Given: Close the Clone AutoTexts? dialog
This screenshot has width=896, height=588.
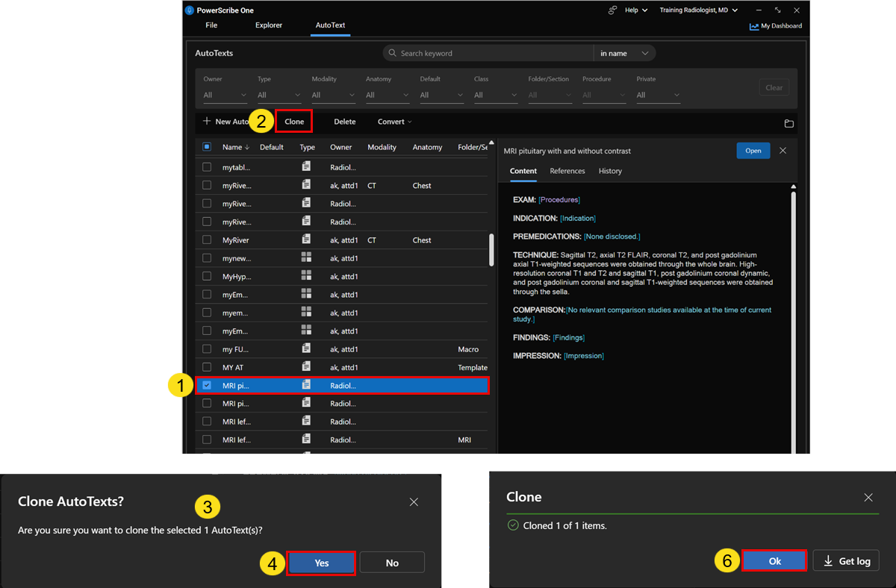Looking at the screenshot, I should pyautogui.click(x=414, y=502).
